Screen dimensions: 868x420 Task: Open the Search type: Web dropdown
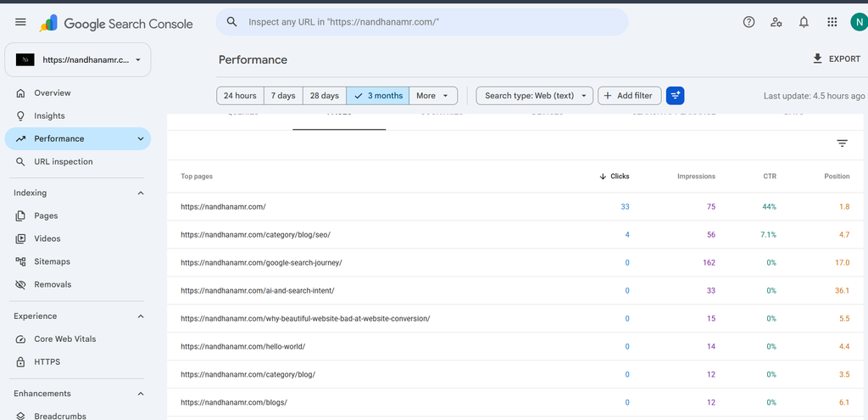pos(535,96)
